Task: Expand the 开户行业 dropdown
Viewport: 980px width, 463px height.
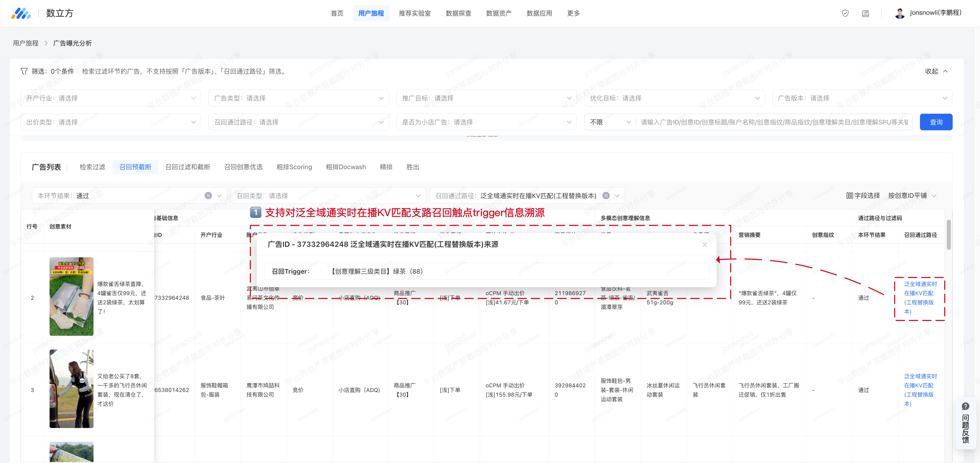Action: pyautogui.click(x=110, y=98)
